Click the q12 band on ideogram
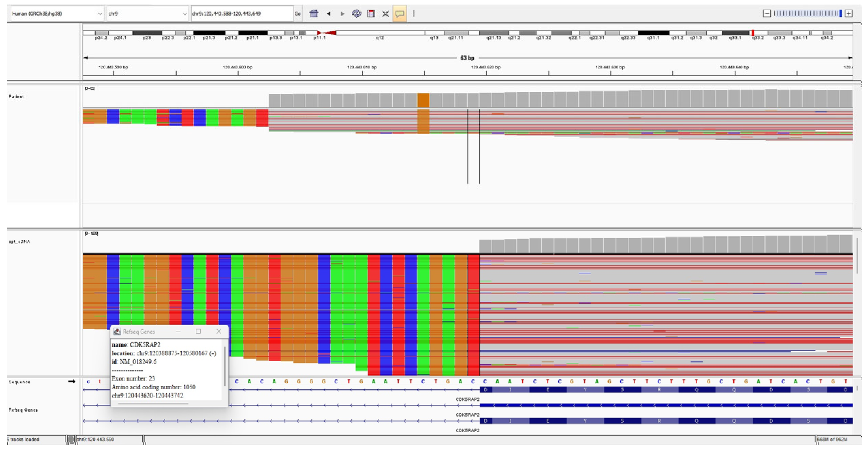The width and height of the screenshot is (868, 451). tap(379, 33)
